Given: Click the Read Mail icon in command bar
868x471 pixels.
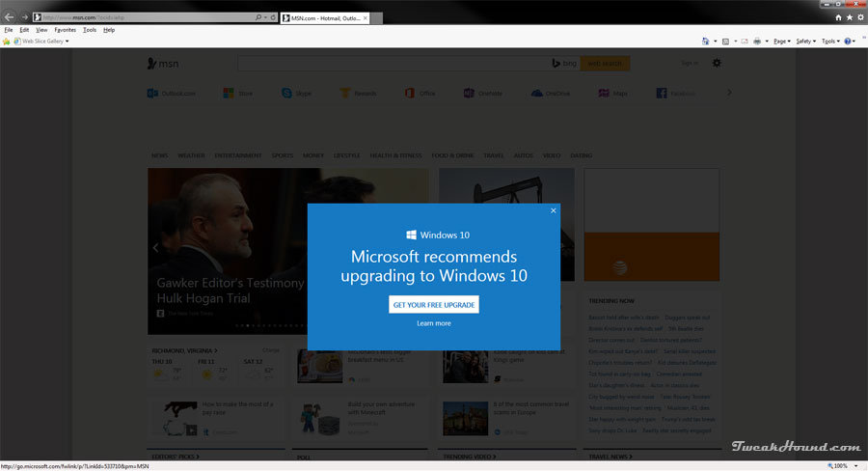Looking at the screenshot, I should tap(745, 41).
